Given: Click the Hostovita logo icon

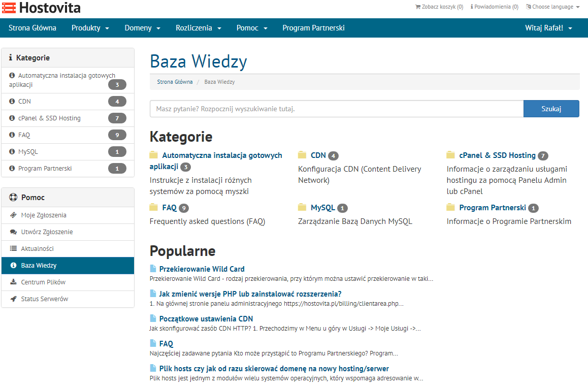Looking at the screenshot, I should 9,8.
